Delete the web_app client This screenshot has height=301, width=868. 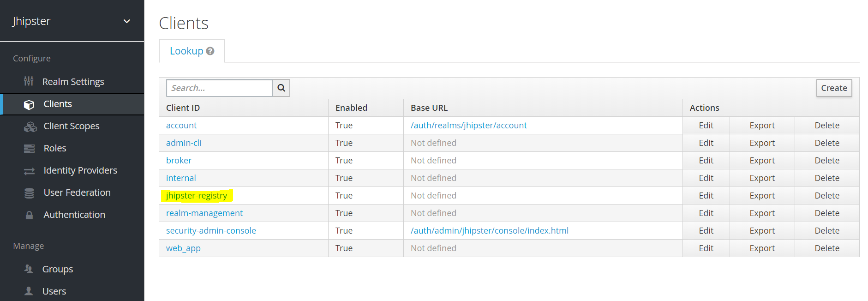click(826, 248)
